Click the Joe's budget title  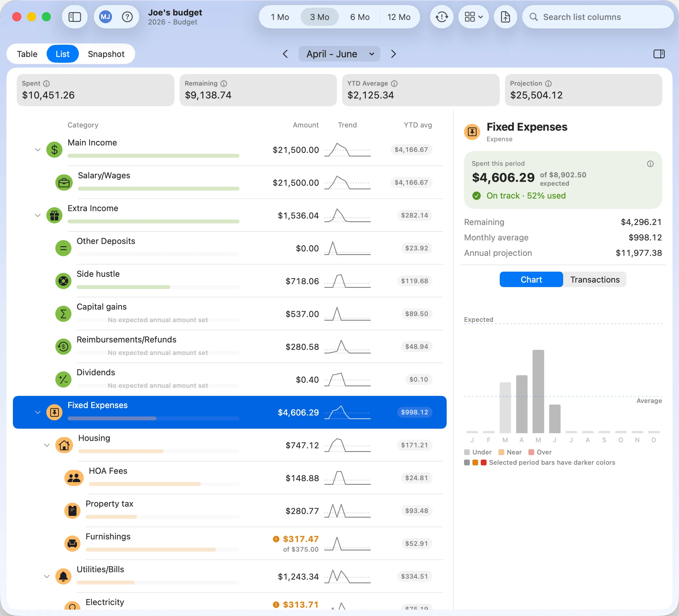point(175,13)
